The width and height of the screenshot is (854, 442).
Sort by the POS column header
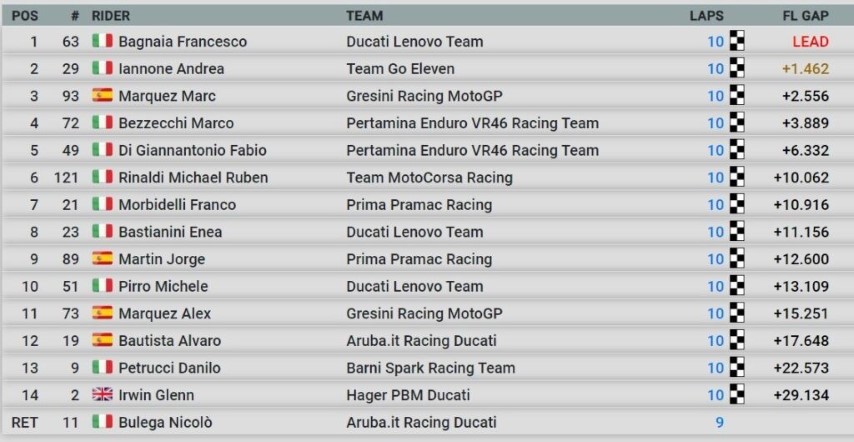(x=24, y=16)
